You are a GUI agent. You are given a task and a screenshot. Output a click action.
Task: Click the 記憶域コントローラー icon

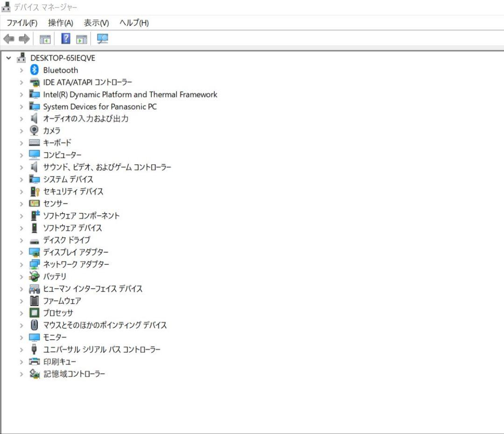point(35,373)
